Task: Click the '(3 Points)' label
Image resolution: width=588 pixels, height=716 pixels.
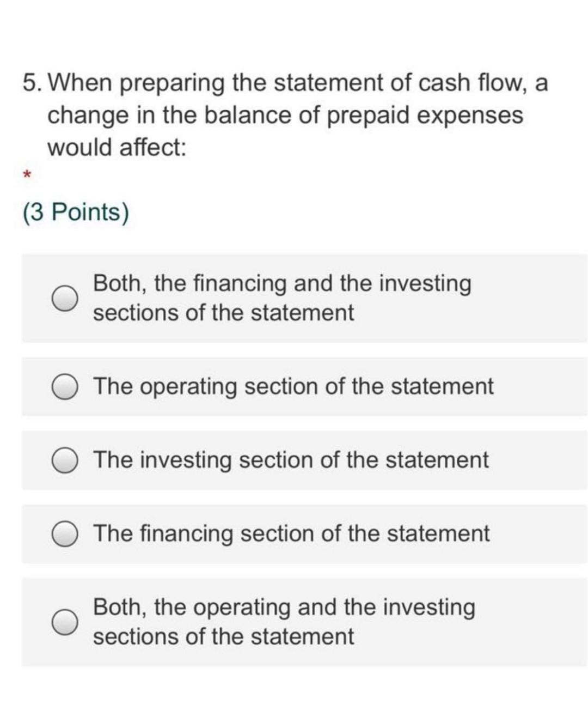Action: point(75,212)
